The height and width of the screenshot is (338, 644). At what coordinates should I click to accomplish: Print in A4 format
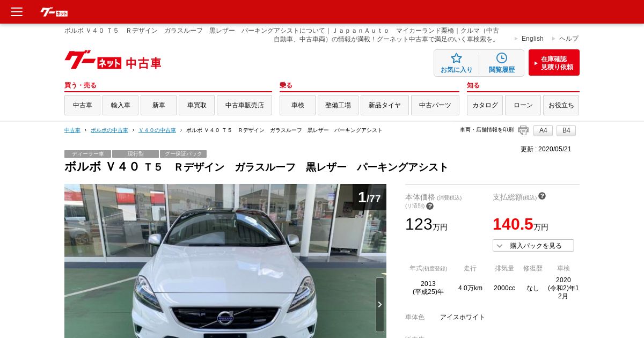(x=543, y=130)
